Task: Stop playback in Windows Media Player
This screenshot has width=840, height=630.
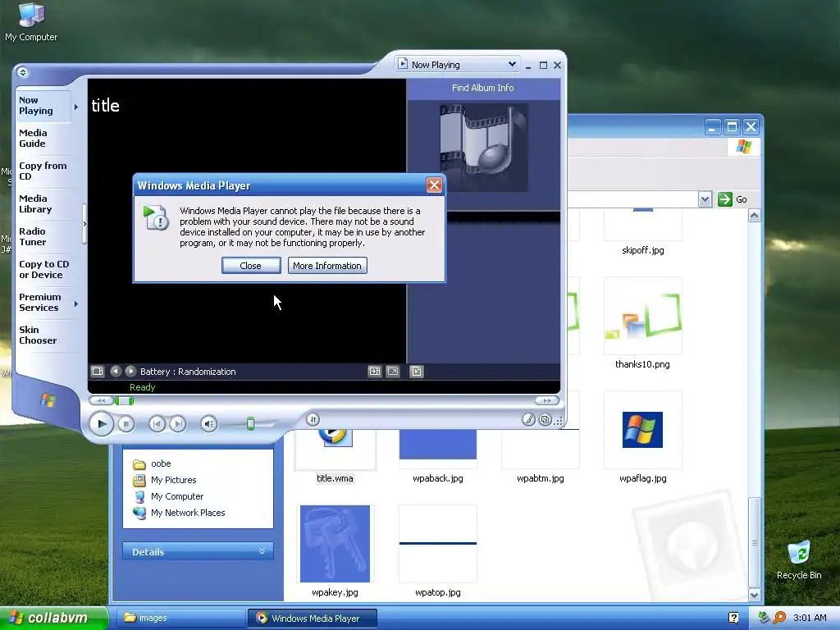Action: click(126, 424)
